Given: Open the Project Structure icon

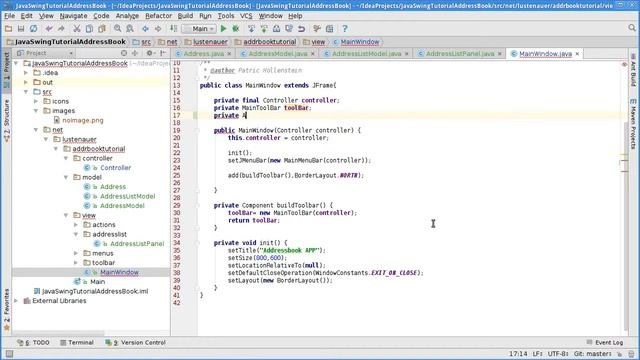Looking at the screenshot, I should [x=329, y=29].
